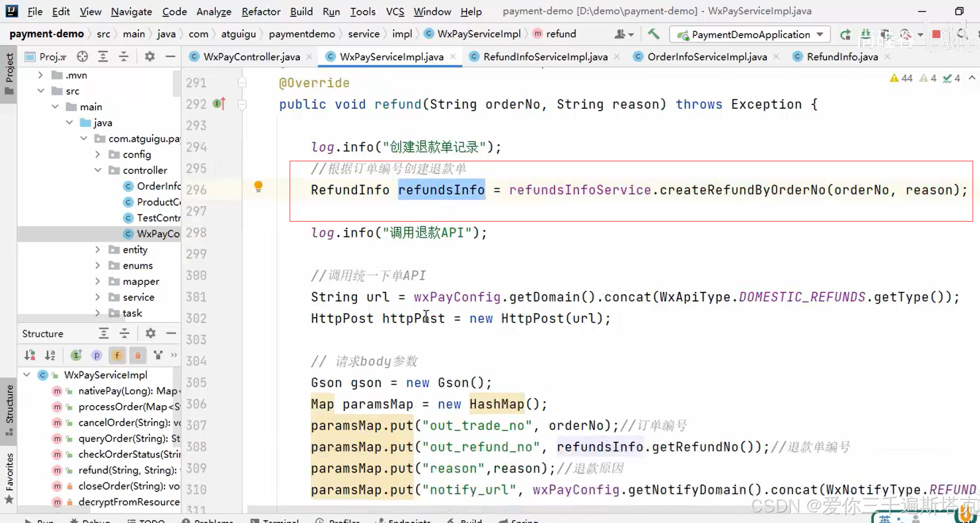Collapse the controller package
The image size is (980, 523).
click(98, 170)
